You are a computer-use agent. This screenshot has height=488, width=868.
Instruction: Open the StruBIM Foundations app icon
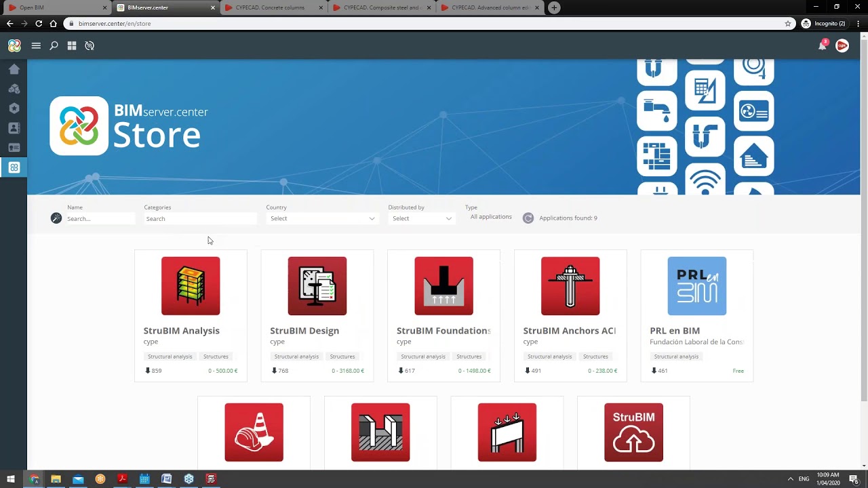(443, 286)
